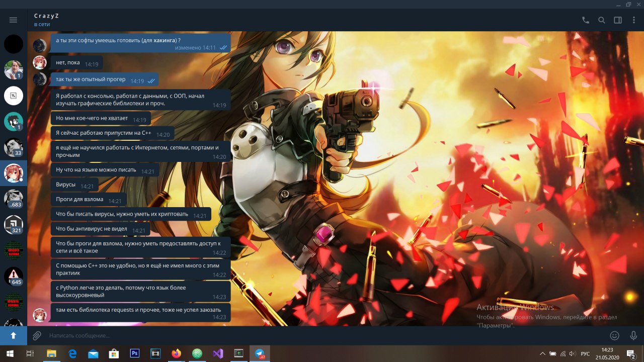Open the teal avatar chat with badge 1

point(14,121)
